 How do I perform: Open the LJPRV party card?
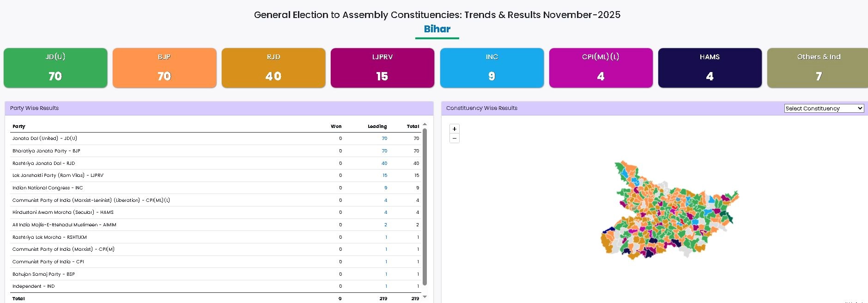(x=382, y=67)
